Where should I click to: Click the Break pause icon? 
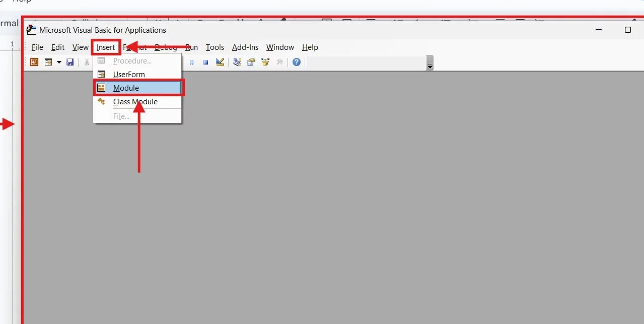[191, 61]
